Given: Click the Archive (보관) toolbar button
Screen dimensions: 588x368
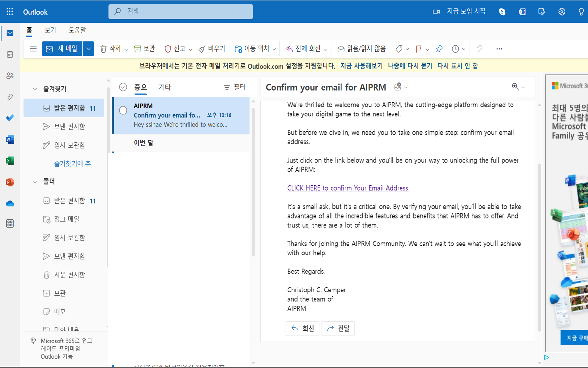Looking at the screenshot, I should click(x=145, y=49).
